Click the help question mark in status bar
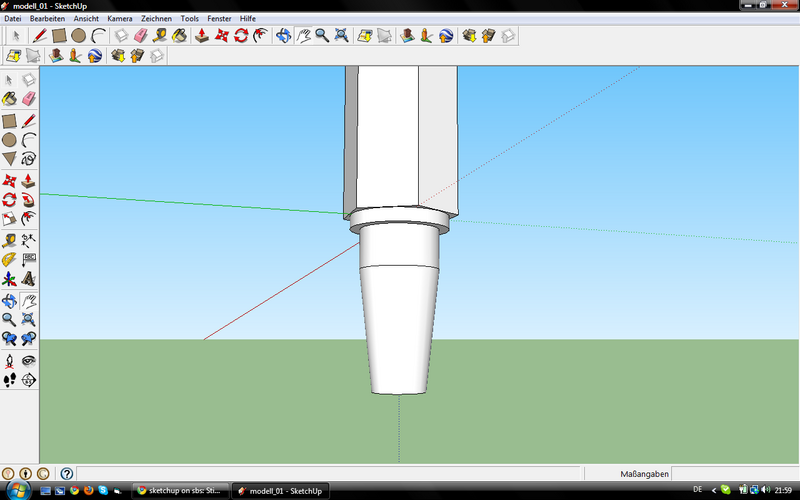Screen dimensions: 800x500 tap(67, 473)
